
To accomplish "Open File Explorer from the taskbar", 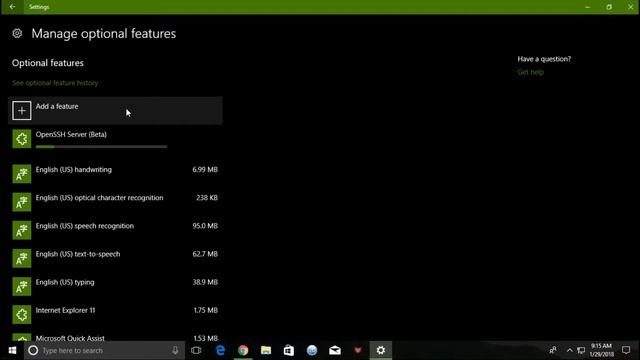I will [266, 350].
